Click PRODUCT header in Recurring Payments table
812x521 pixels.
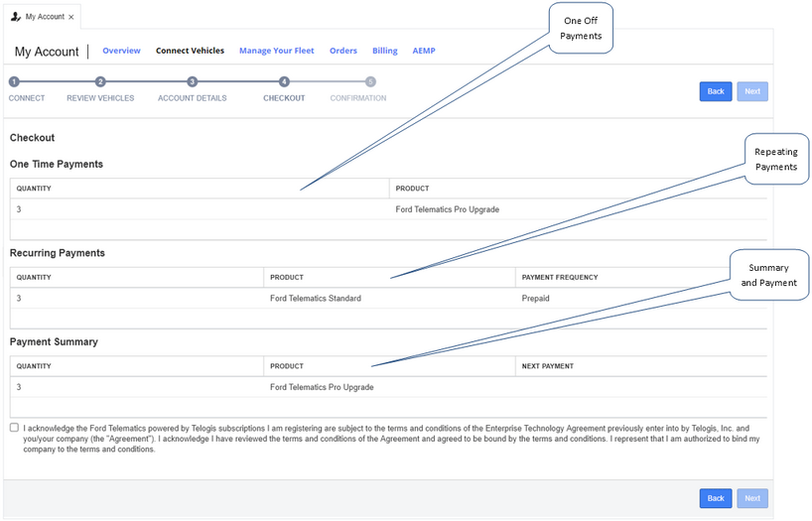(x=286, y=277)
